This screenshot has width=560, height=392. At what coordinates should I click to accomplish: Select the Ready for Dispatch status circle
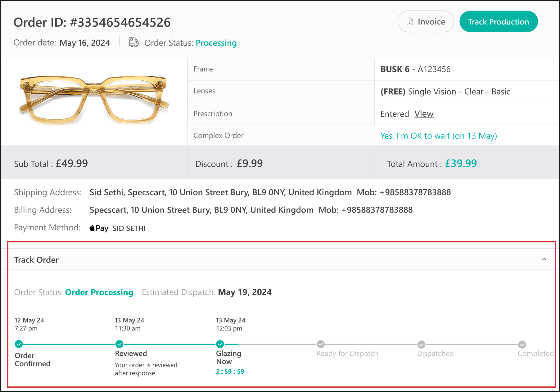click(321, 344)
